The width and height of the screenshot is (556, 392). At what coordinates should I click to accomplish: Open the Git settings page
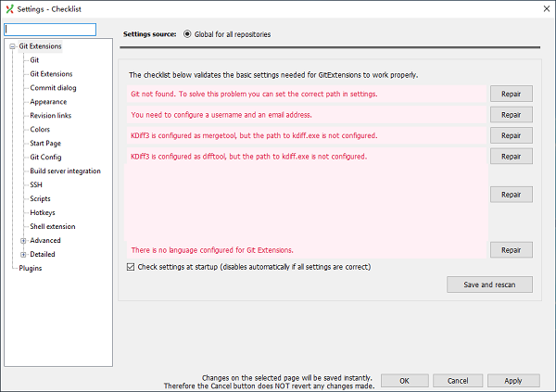[x=34, y=60]
